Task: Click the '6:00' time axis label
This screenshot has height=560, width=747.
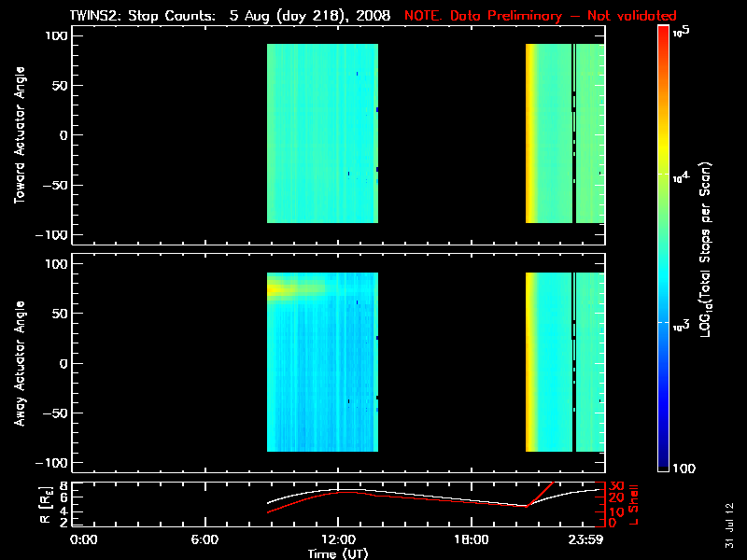Action: pos(204,539)
